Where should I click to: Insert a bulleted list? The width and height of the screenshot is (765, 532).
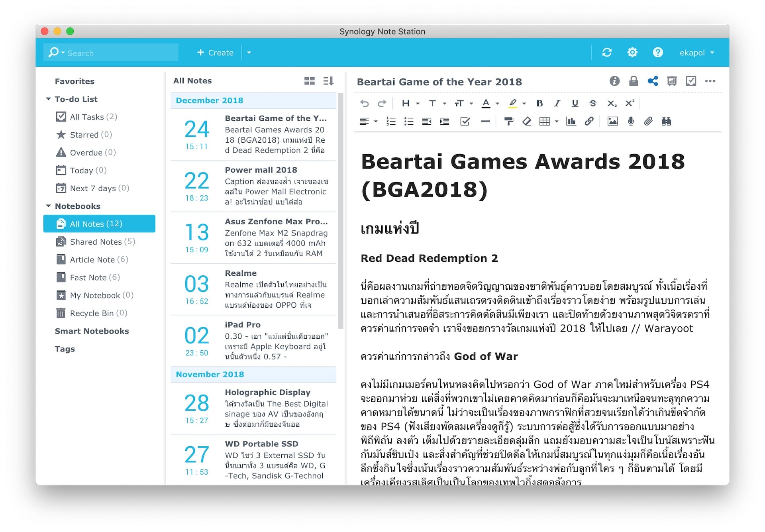click(x=409, y=122)
